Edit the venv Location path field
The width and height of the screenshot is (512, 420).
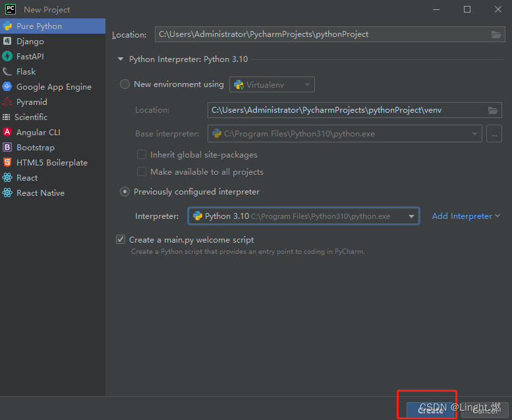pos(355,110)
